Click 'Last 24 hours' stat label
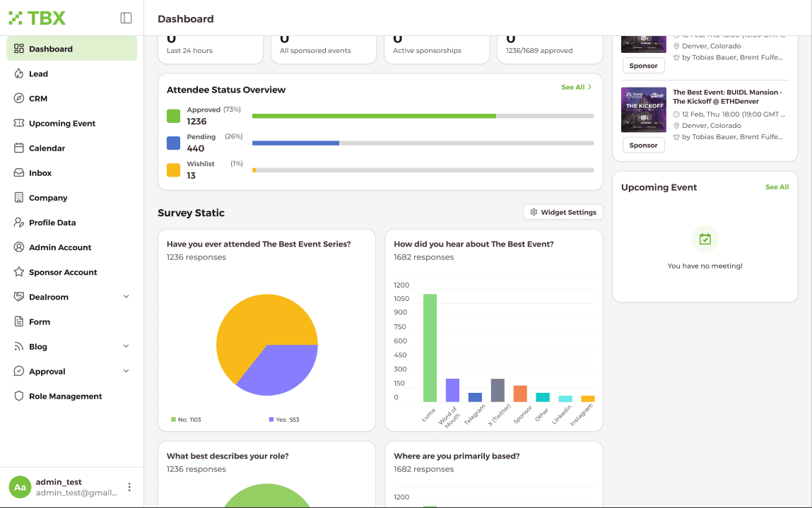The image size is (812, 508). click(x=189, y=51)
